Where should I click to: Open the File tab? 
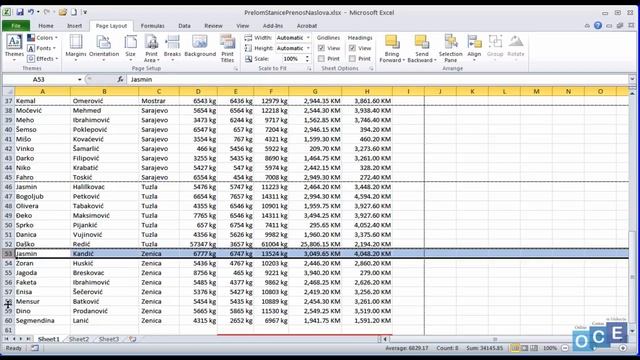(x=16, y=26)
